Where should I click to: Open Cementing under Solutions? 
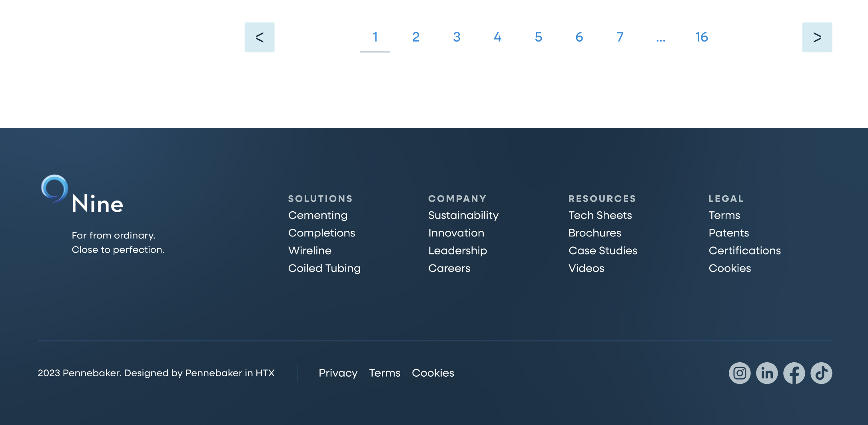click(x=317, y=215)
